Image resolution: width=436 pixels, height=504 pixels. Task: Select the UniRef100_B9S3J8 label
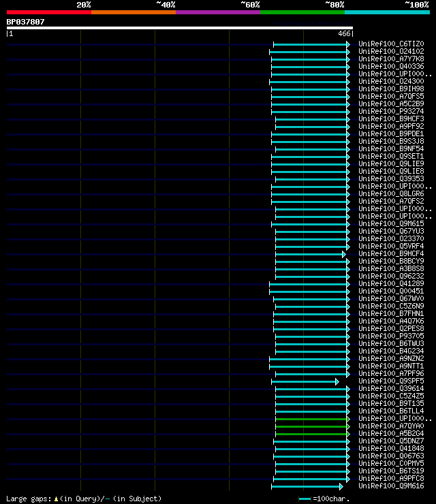coord(391,141)
